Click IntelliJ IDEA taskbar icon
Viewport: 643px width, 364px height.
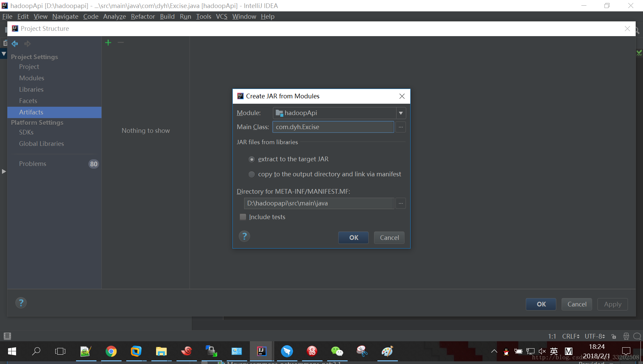(262, 351)
